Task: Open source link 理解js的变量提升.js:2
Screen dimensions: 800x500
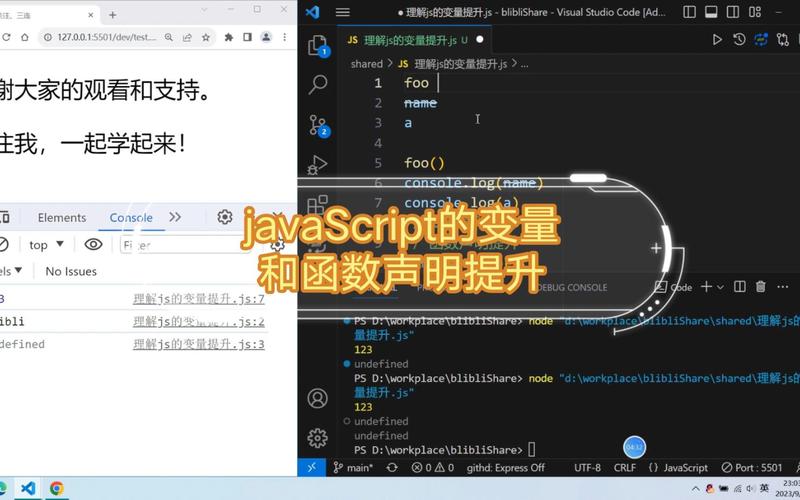Action: (198, 321)
